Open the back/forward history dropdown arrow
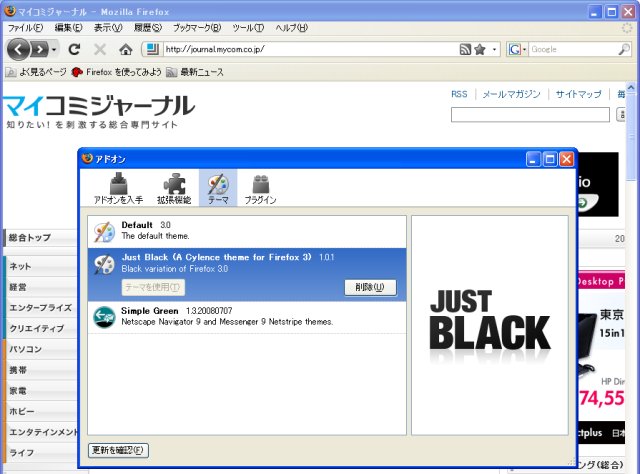Screen dimensions: 640x474 pyautogui.click(x=54, y=50)
